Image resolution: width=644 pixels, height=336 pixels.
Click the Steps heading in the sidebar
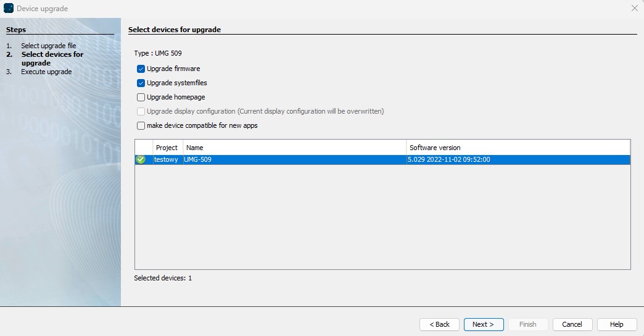(16, 30)
